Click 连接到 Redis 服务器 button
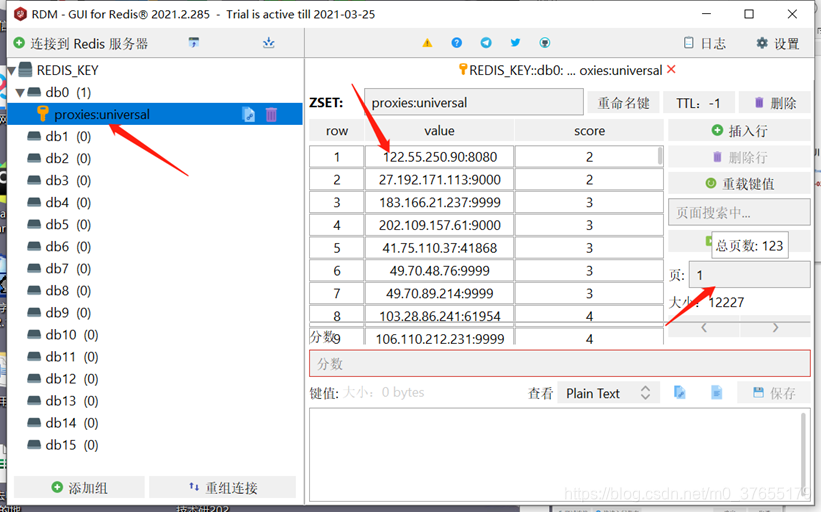 click(81, 43)
